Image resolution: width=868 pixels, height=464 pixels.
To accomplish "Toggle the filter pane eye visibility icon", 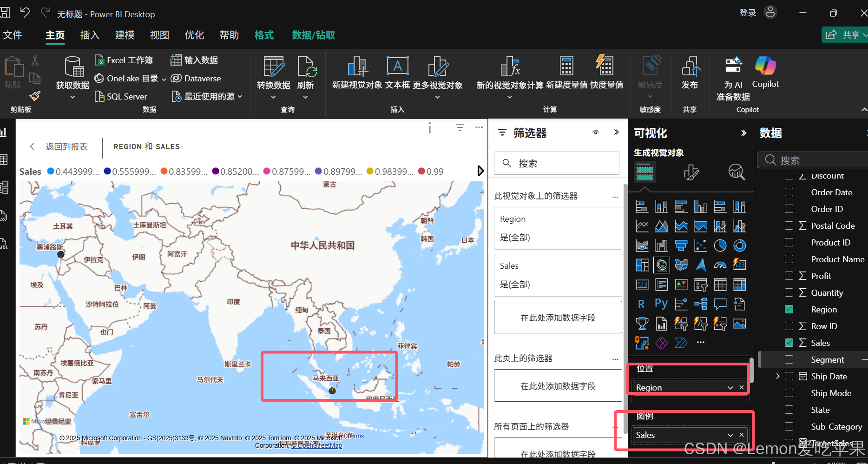I will pos(596,133).
